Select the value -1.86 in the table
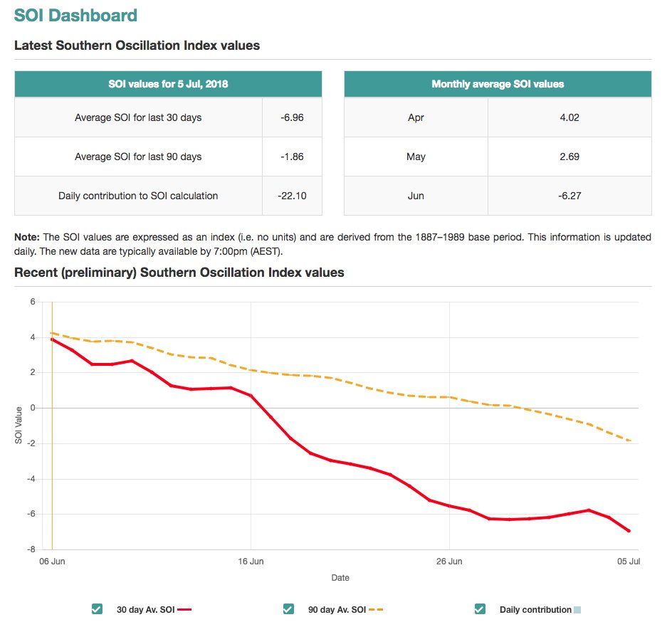This screenshot has width=672, height=622. click(293, 157)
